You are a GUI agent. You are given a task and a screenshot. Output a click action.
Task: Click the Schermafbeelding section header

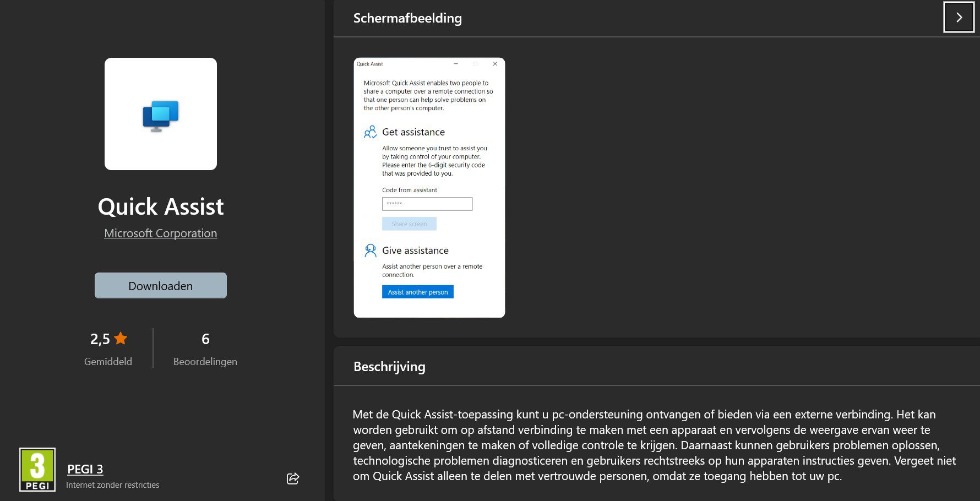407,18
